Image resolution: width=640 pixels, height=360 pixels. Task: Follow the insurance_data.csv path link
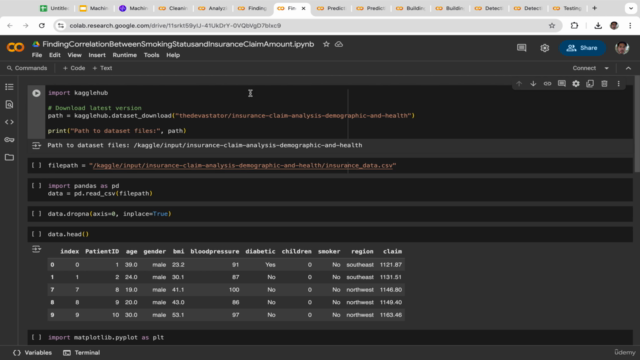tap(242, 165)
